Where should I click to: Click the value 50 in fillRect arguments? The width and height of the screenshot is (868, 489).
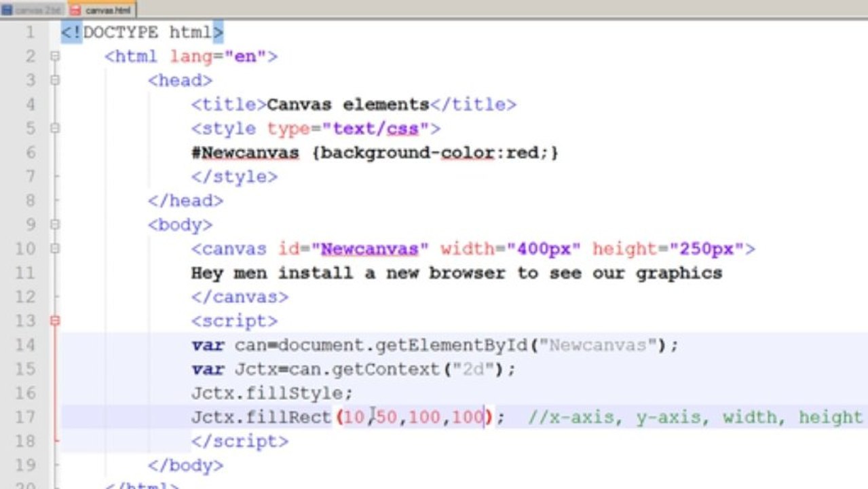[386, 417]
